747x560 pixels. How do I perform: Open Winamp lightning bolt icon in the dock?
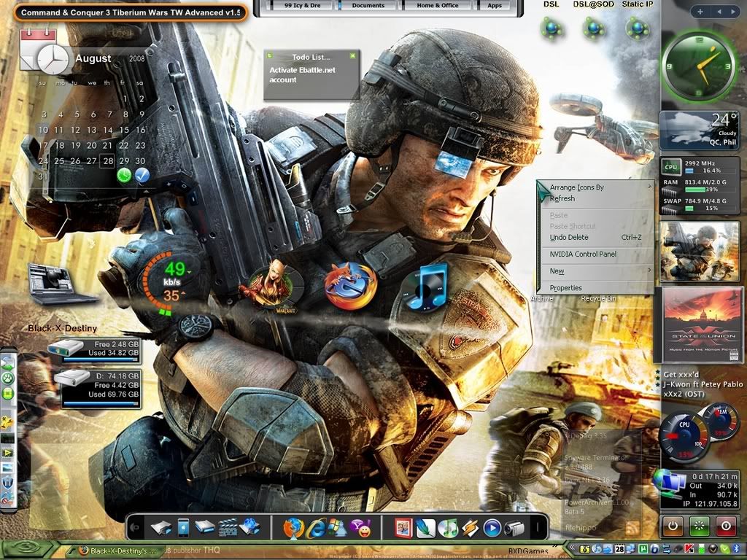[470, 528]
